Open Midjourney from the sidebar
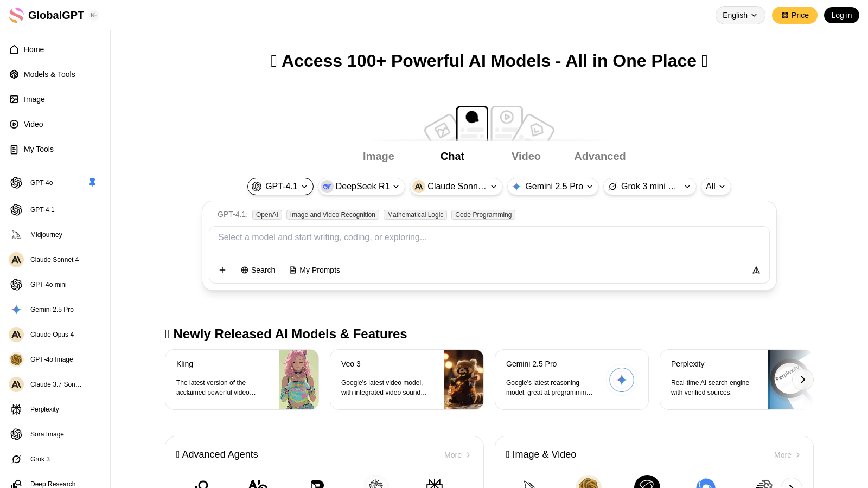868x488 pixels. tap(46, 235)
